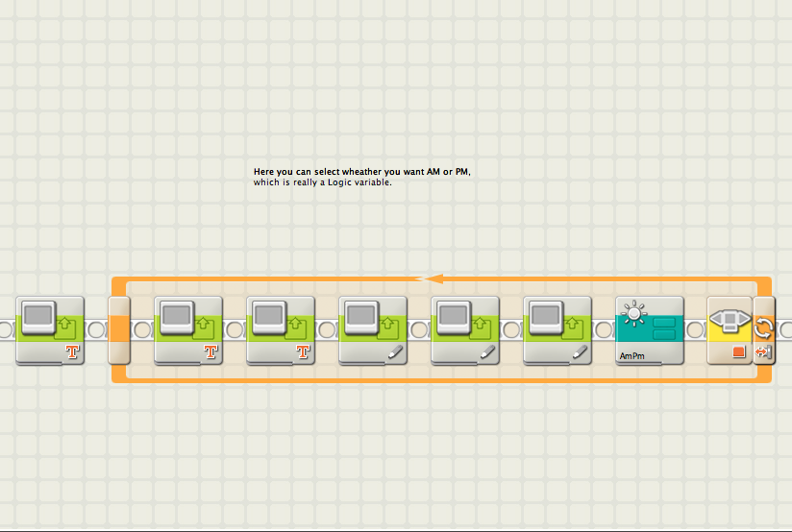
Task: Click the orange loop start bar
Action: [x=119, y=330]
